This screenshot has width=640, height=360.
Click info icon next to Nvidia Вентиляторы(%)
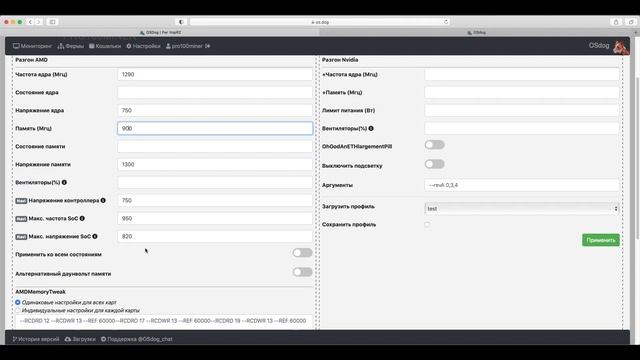(371, 128)
